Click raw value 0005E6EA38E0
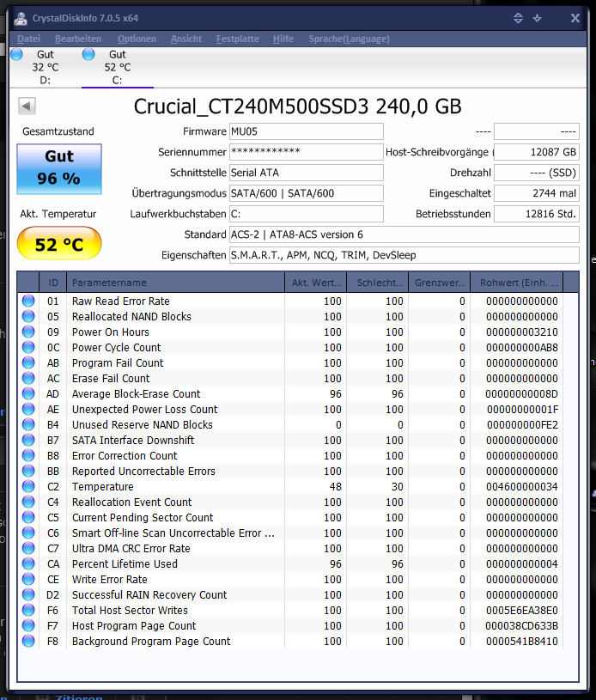The image size is (596, 700). tap(522, 611)
